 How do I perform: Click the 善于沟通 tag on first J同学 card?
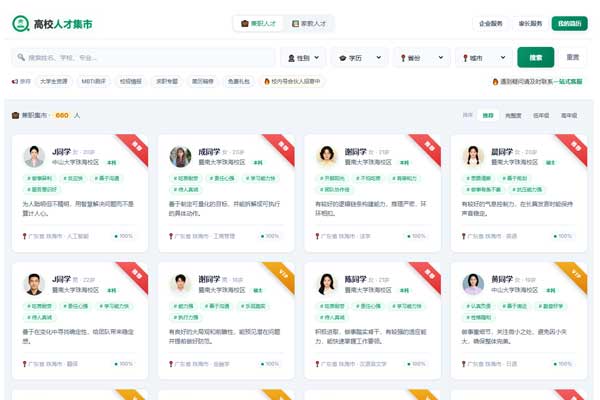pyautogui.click(x=107, y=178)
